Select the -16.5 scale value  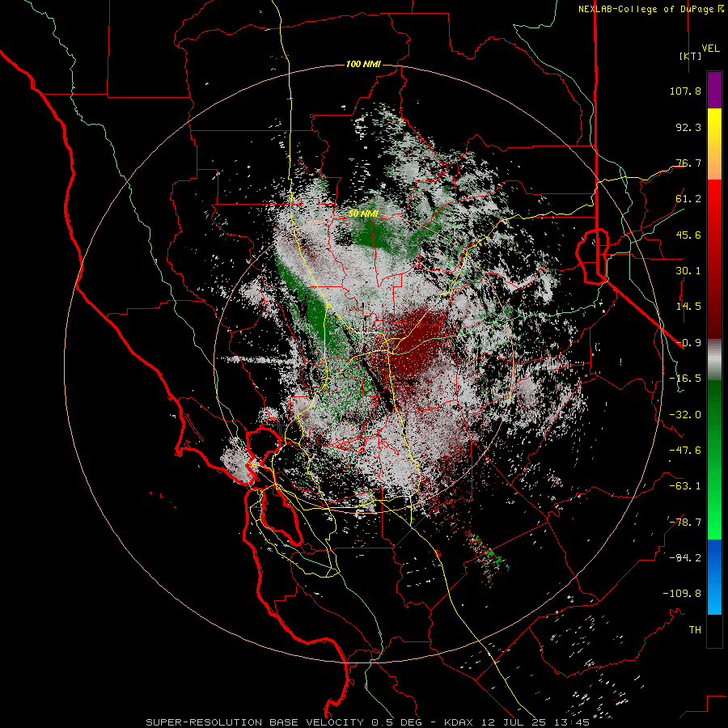click(x=685, y=379)
